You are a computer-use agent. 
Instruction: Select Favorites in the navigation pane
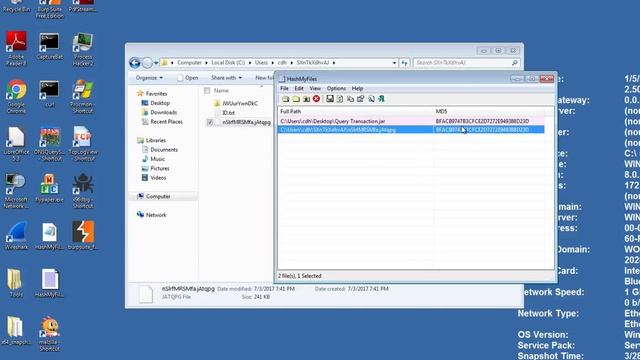(x=156, y=94)
